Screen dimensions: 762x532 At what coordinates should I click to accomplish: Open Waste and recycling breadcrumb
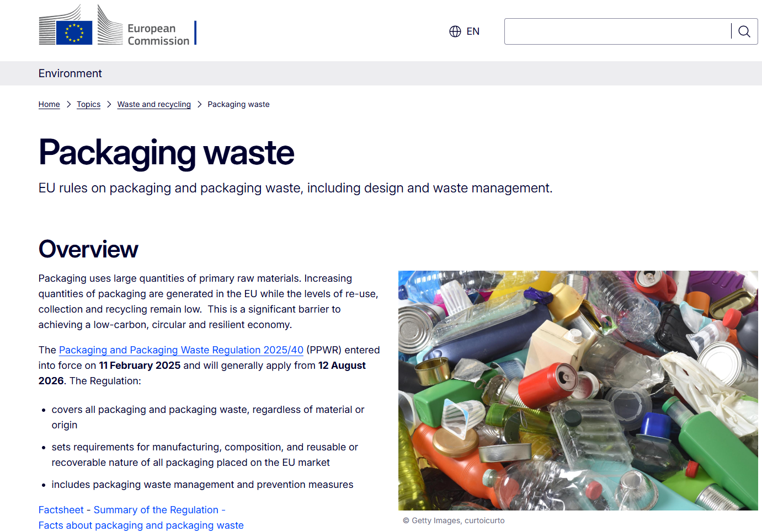point(154,104)
